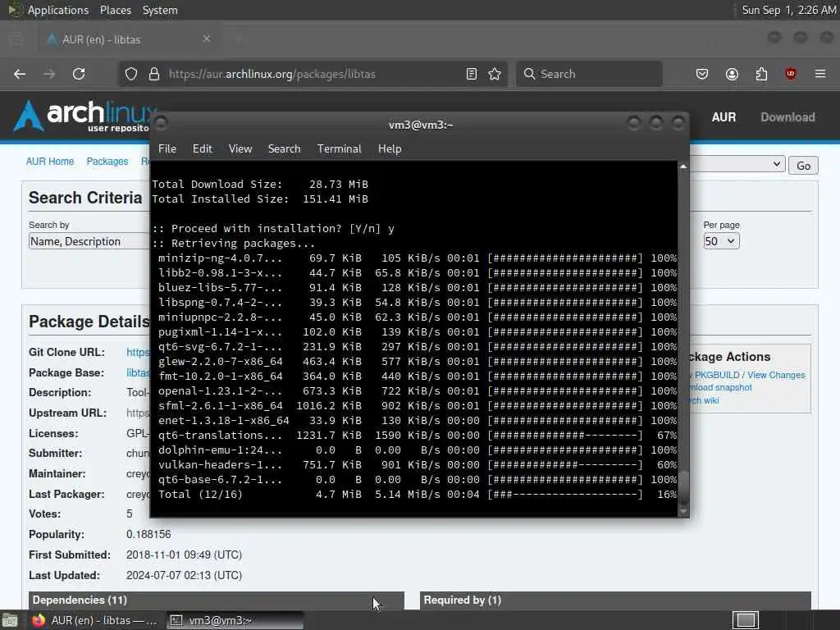Viewport: 840px width, 630px height.
Task: Click View Changes link
Action: tap(776, 375)
